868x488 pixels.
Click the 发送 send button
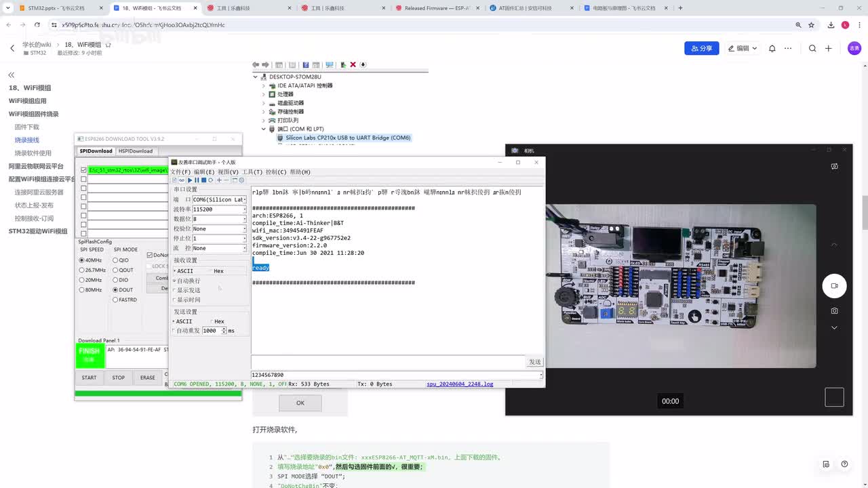[535, 362]
